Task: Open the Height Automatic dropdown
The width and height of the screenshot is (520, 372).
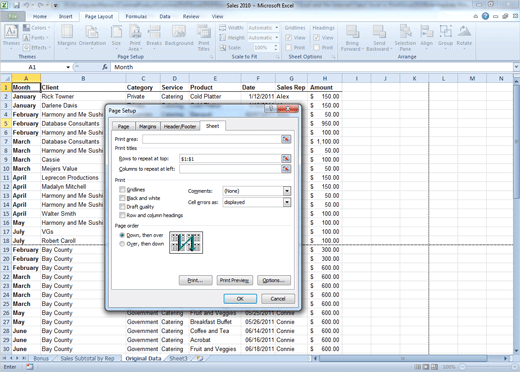Action: click(x=277, y=38)
